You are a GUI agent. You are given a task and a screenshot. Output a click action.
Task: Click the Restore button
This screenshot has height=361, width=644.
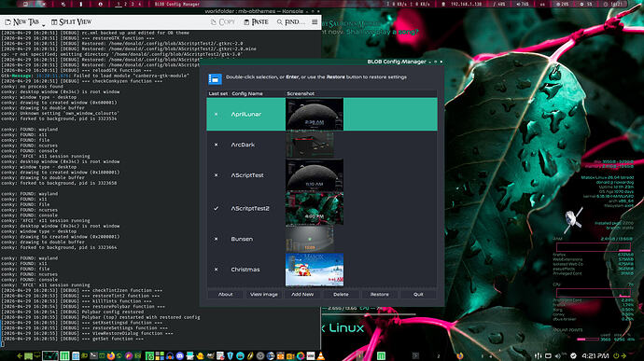(x=380, y=295)
